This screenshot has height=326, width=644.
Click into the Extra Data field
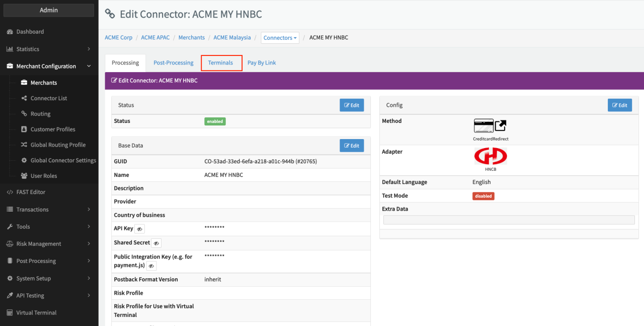click(509, 220)
